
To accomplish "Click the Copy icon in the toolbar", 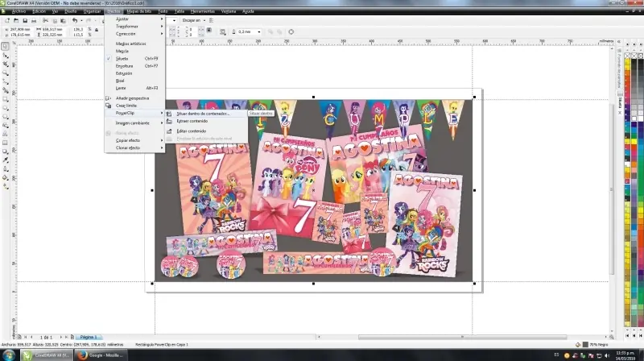I will (x=55, y=20).
